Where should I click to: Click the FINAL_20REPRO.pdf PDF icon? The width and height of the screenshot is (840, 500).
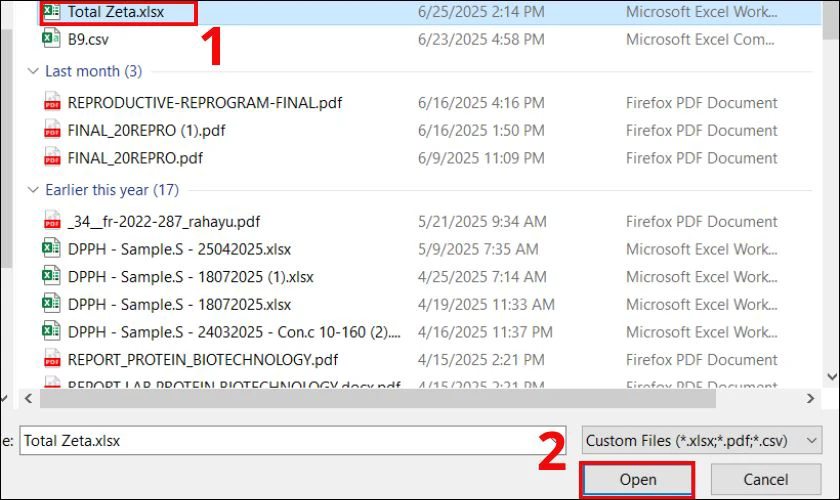(52, 158)
